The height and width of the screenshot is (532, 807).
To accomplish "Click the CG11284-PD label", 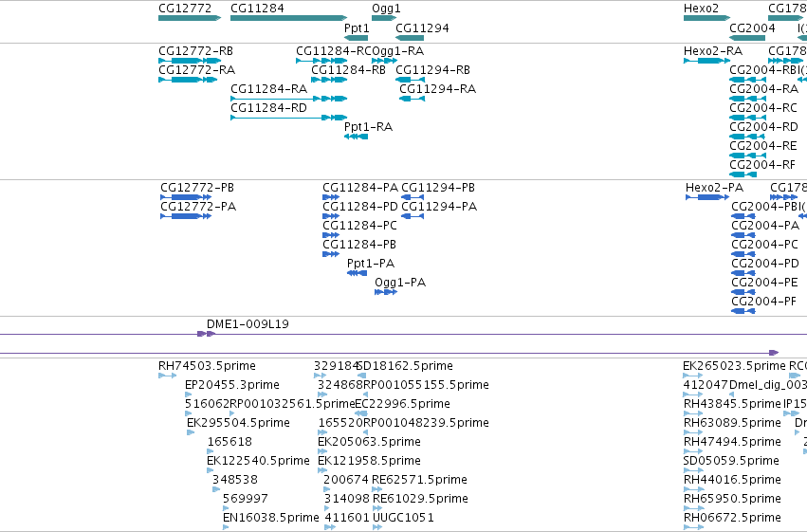I will pyautogui.click(x=360, y=207).
